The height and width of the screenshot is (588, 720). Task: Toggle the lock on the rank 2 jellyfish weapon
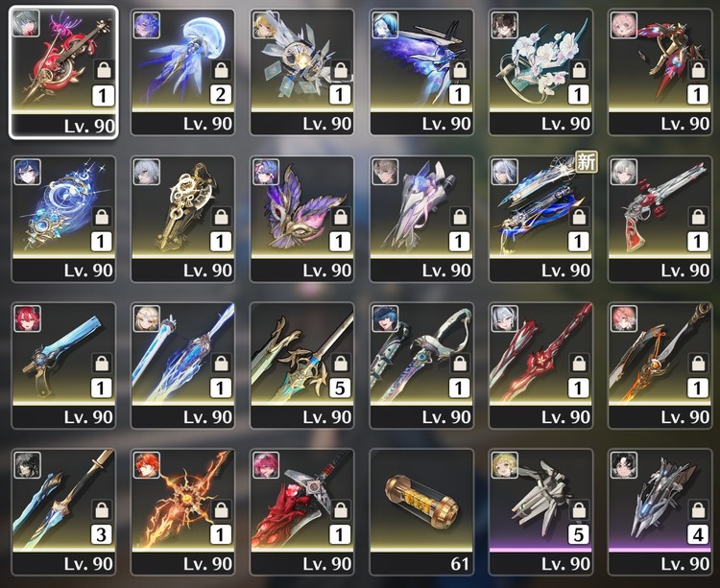[221, 70]
